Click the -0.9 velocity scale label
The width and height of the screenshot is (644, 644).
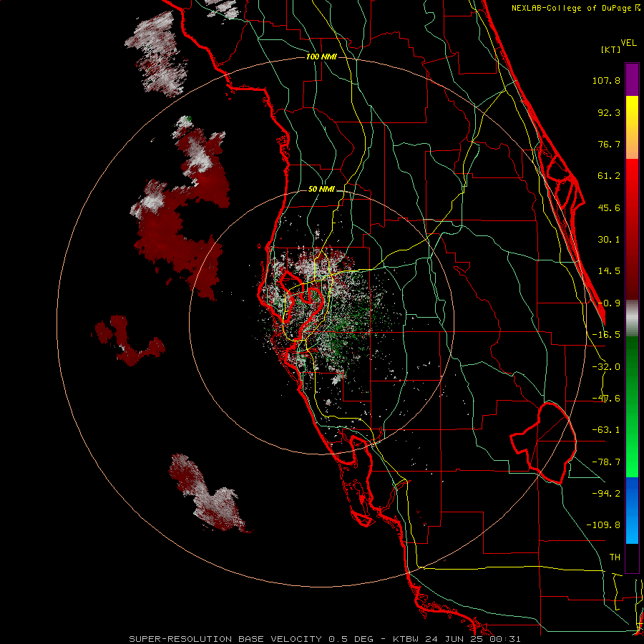tap(609, 303)
